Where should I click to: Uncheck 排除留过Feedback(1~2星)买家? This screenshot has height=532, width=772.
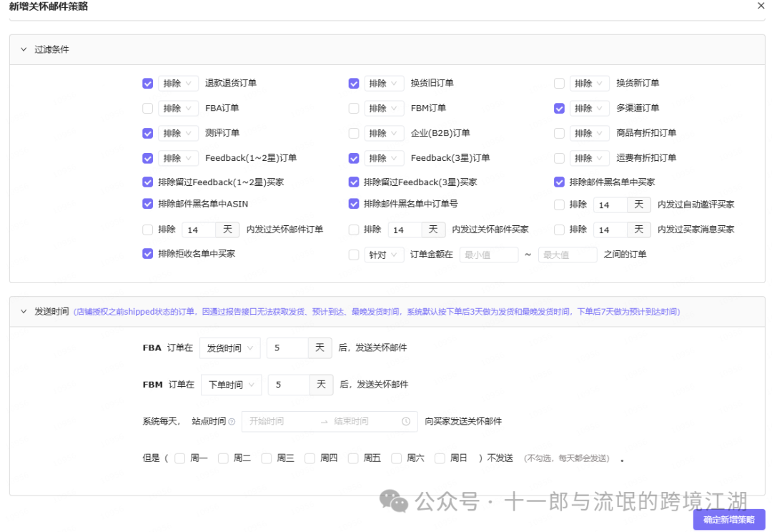148,182
